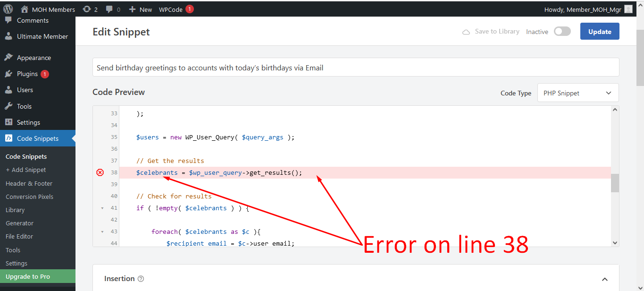Screen dimensions: 644x291
Task: Click the user avatar in top right
Action: click(628, 9)
